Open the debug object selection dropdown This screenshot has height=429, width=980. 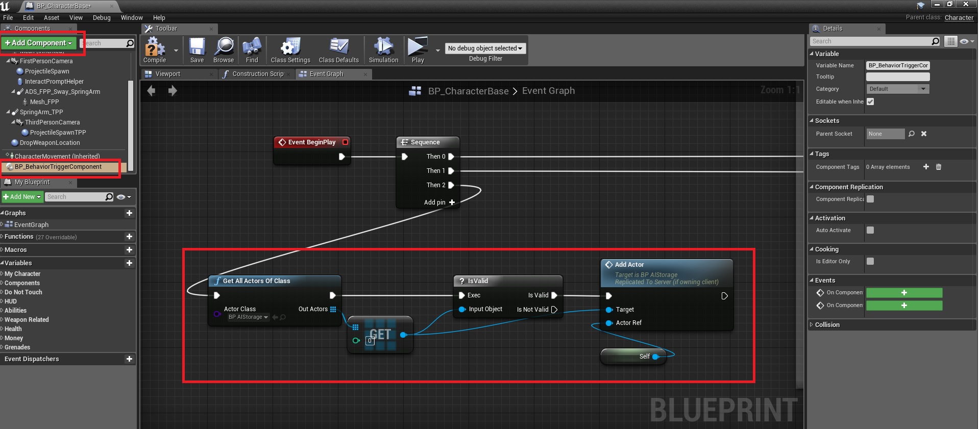click(485, 48)
